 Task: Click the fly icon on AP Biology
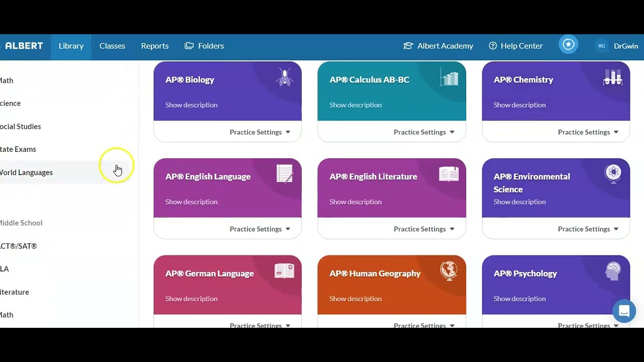pos(284,77)
